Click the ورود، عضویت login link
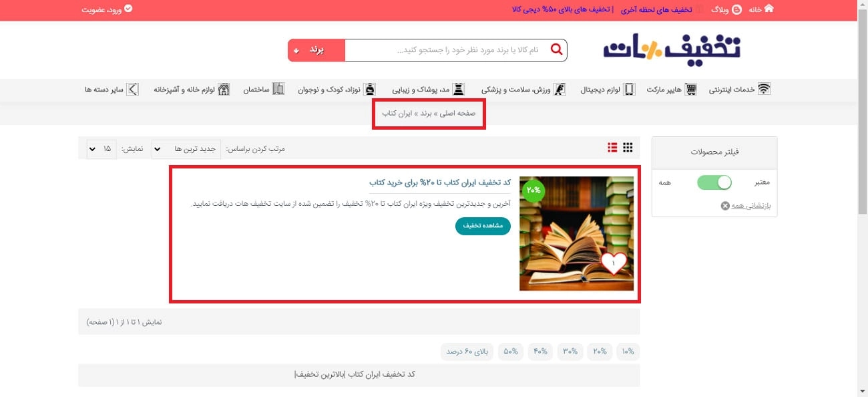 click(107, 10)
